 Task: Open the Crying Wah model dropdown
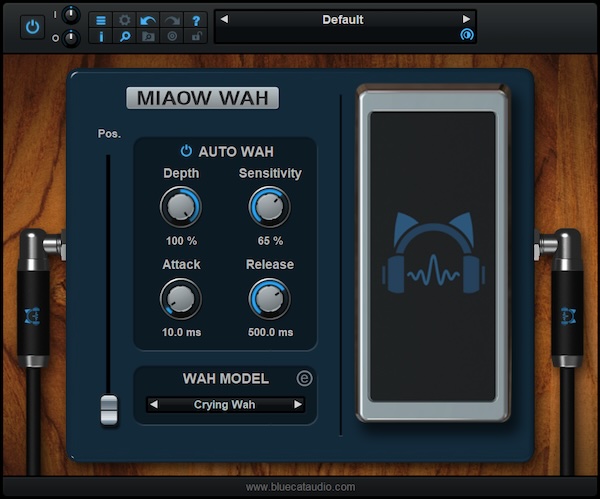point(225,404)
